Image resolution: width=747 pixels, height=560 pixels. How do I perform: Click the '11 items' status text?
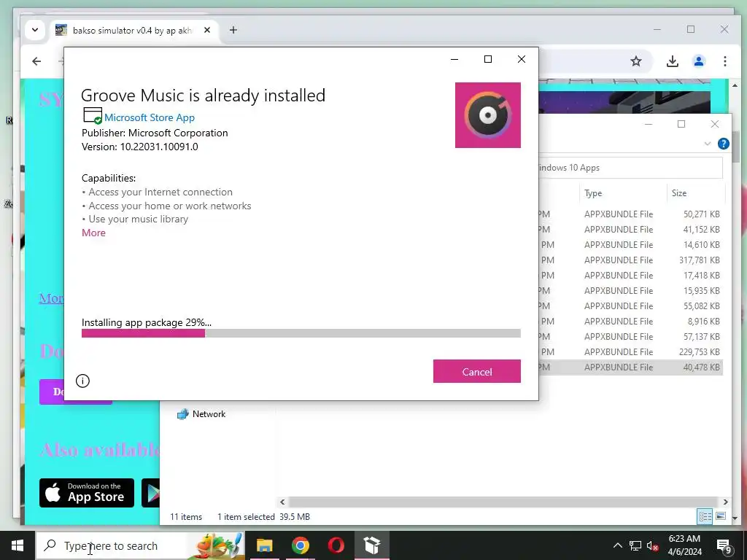point(186,517)
